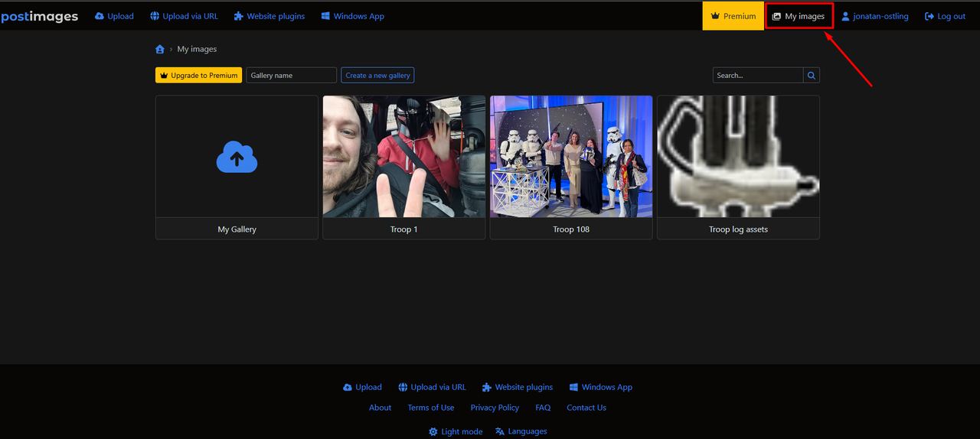The height and width of the screenshot is (439, 980).
Task: Open Privacy Policy footer link
Action: 495,408
